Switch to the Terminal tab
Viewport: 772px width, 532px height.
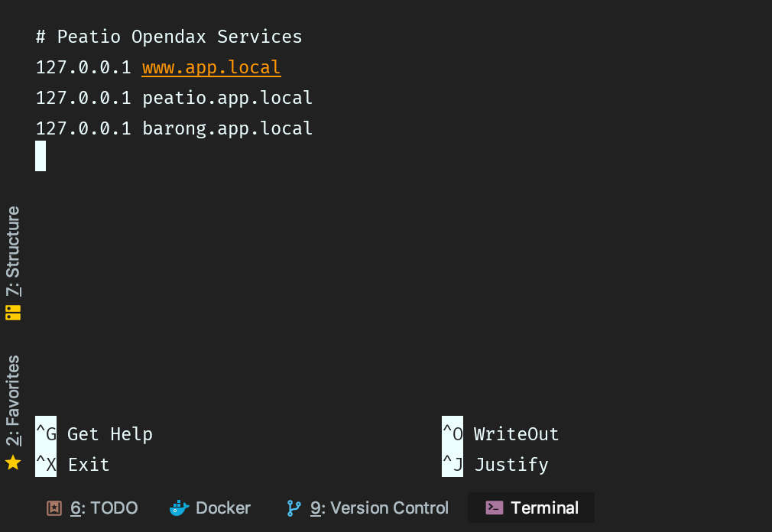[x=531, y=507]
